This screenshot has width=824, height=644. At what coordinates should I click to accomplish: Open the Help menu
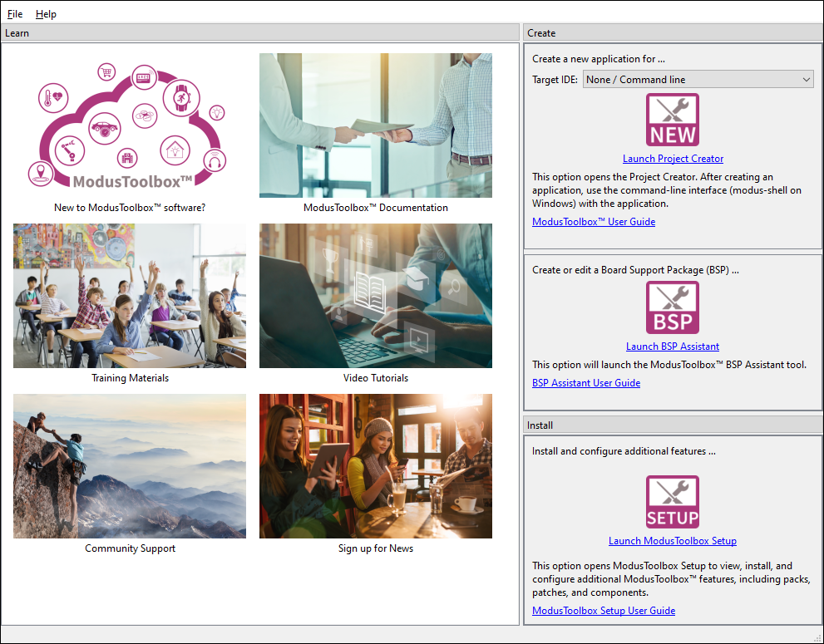tap(46, 14)
